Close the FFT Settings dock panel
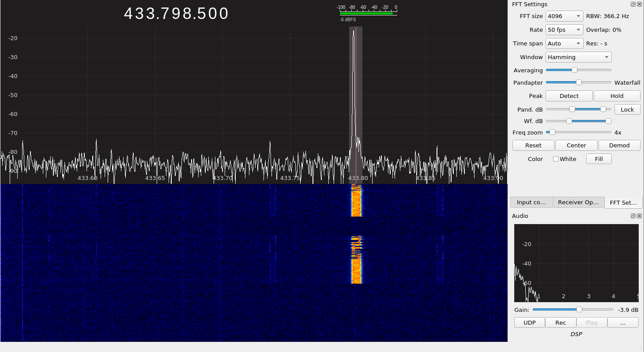This screenshot has width=644, height=352. coord(638,4)
